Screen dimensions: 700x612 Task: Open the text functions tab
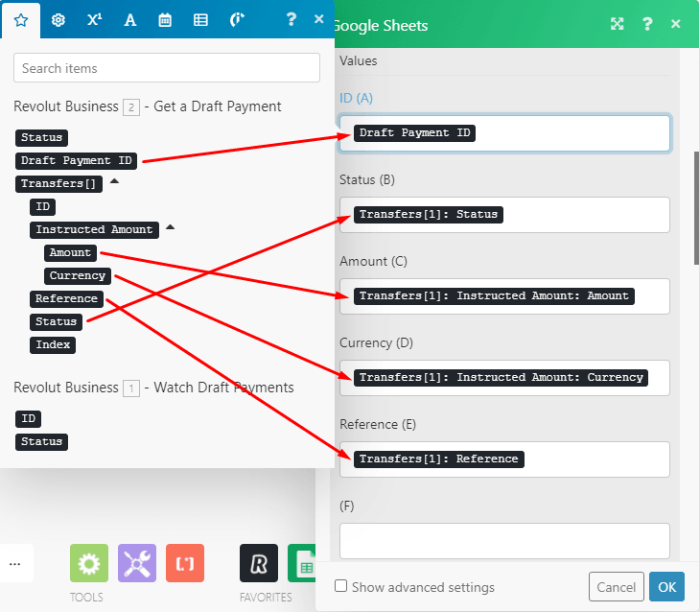pyautogui.click(x=129, y=20)
